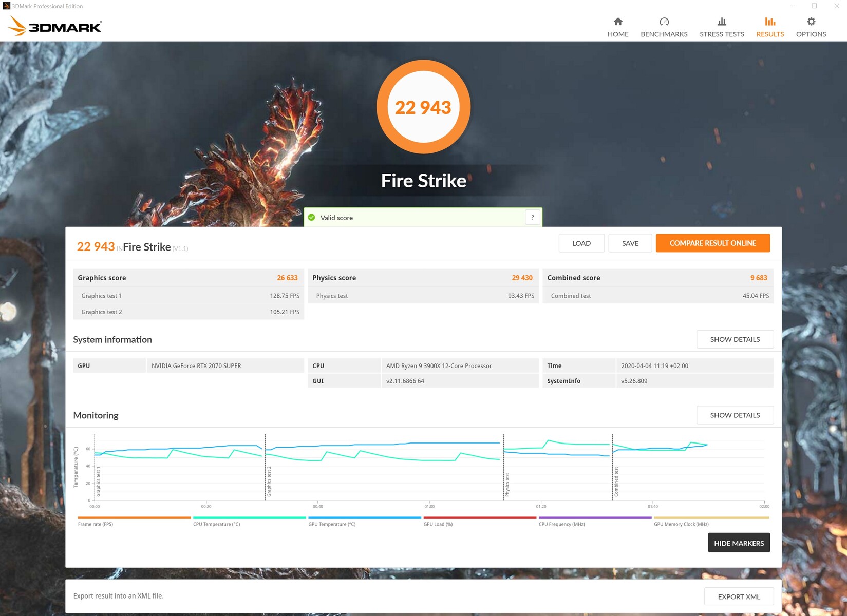Screen dimensions: 847x616
Task: Click GPU name NVIDIA GeForce RTX 2070 SUPER
Action: (196, 366)
